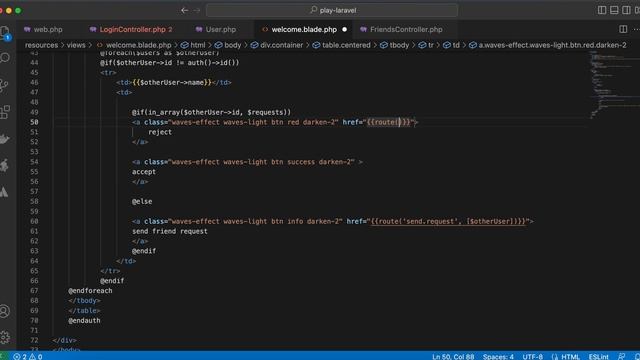
Task: Split the editor to the right
Action: pyautogui.click(x=623, y=29)
